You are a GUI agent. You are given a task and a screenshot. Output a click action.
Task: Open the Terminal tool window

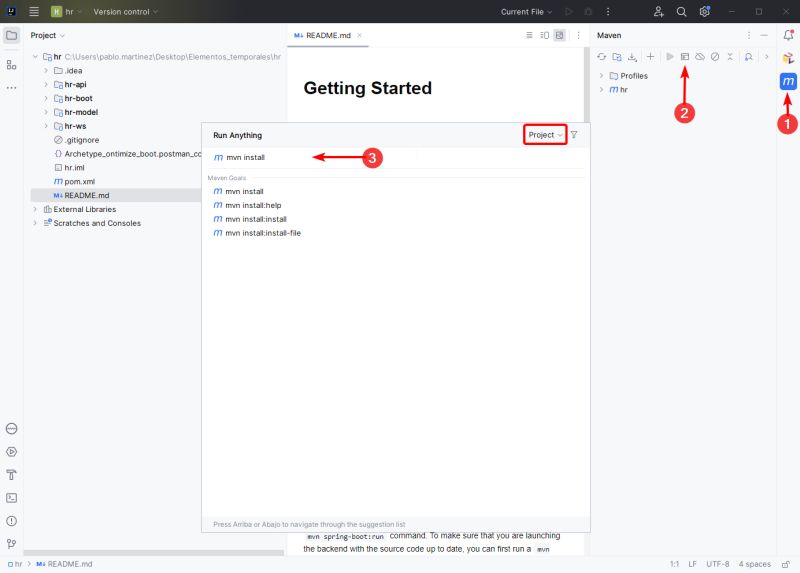tap(11, 497)
